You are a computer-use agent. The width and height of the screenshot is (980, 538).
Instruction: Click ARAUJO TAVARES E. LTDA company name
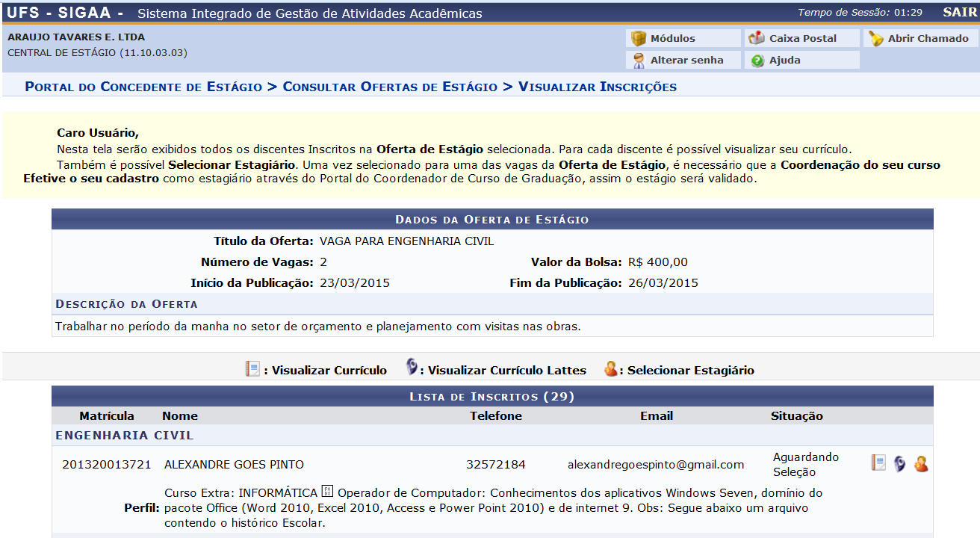coord(76,37)
